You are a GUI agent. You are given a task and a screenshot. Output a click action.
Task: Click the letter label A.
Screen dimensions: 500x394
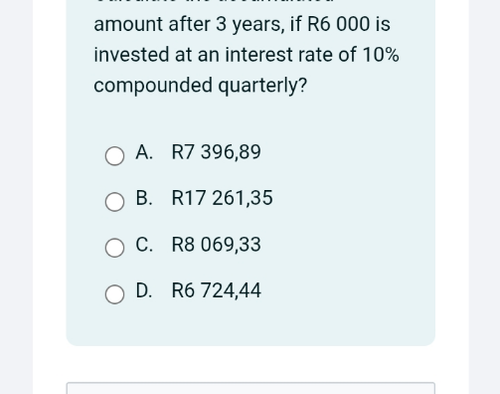tap(144, 152)
